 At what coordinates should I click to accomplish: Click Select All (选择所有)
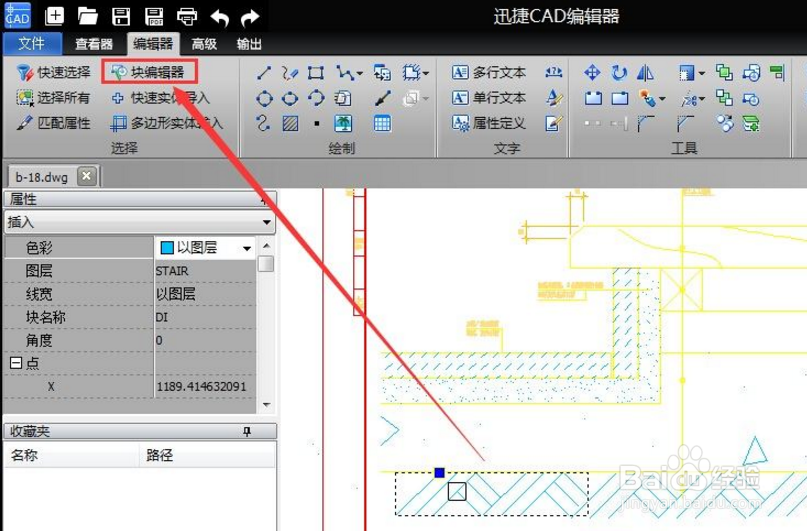53,98
